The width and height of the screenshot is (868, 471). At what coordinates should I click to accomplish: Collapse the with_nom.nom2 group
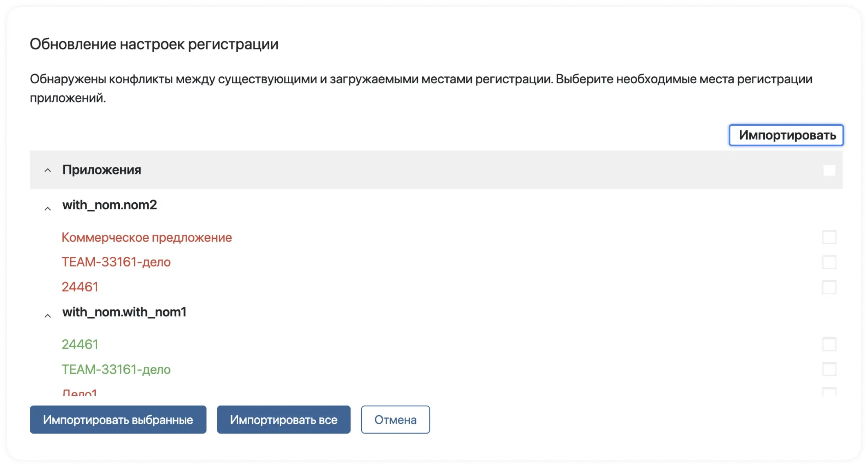(x=47, y=209)
